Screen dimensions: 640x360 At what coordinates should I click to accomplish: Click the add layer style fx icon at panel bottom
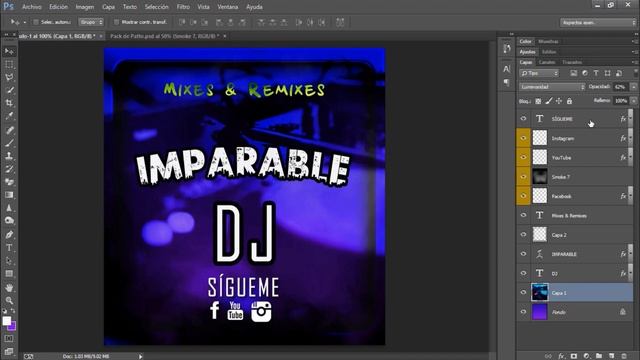click(561, 356)
